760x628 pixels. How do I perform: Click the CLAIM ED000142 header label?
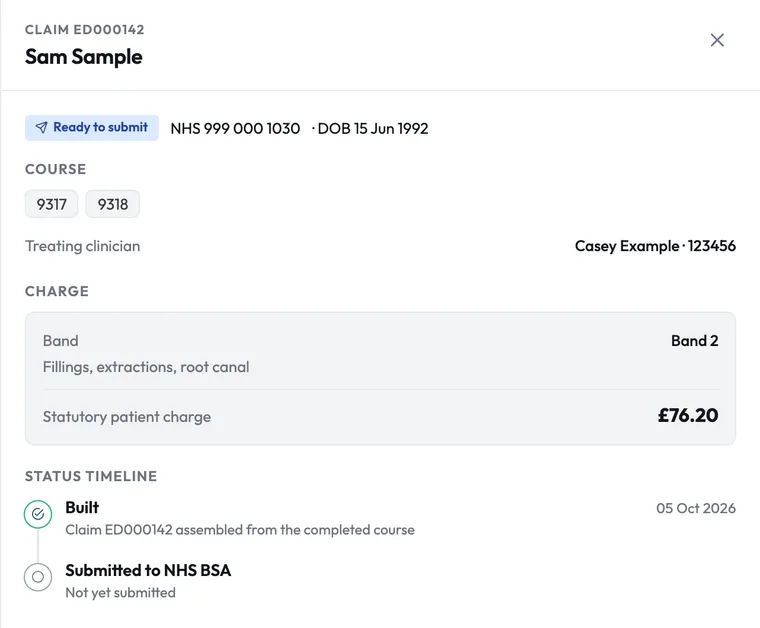85,30
